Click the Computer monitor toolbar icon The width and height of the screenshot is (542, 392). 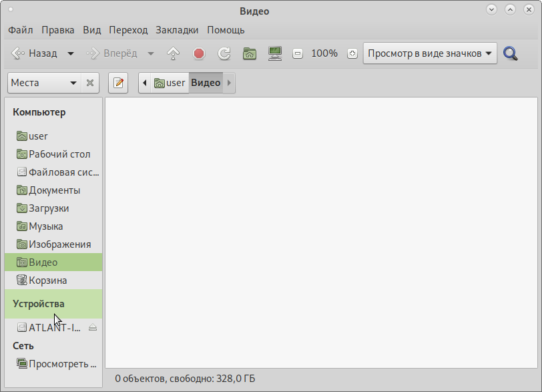coord(274,53)
